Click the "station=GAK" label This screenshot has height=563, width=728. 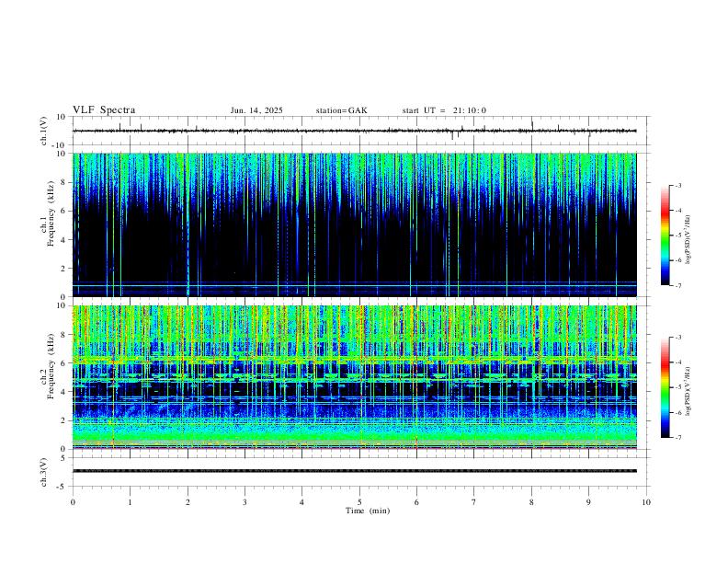click(341, 110)
